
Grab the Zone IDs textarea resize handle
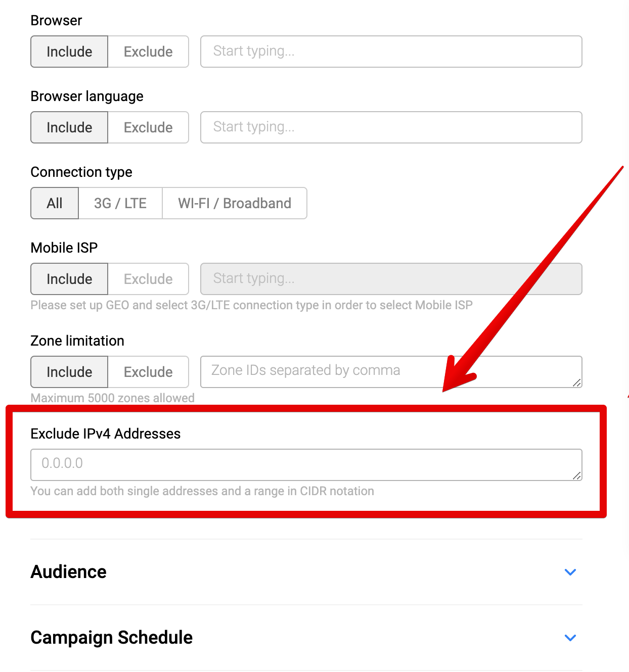click(577, 383)
